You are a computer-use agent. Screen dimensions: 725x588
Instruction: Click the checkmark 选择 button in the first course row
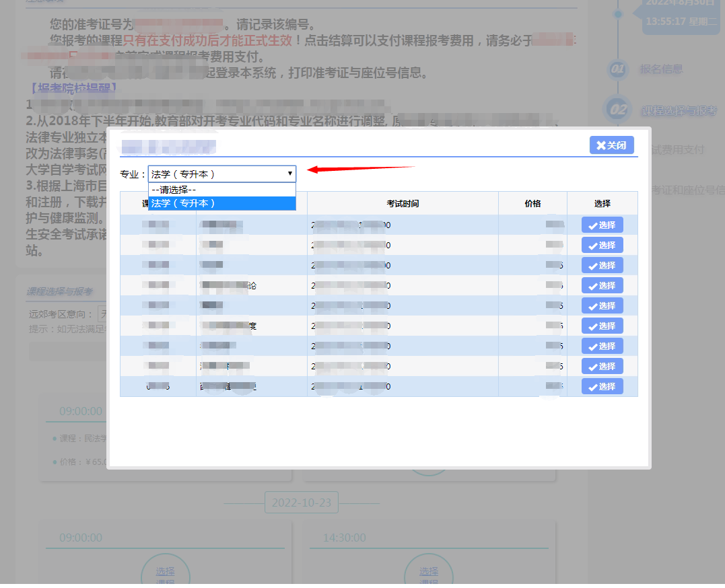[602, 225]
